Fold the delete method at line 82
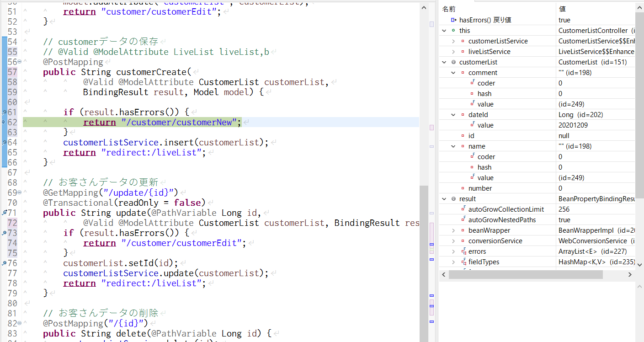The height and width of the screenshot is (342, 644). [x=19, y=324]
